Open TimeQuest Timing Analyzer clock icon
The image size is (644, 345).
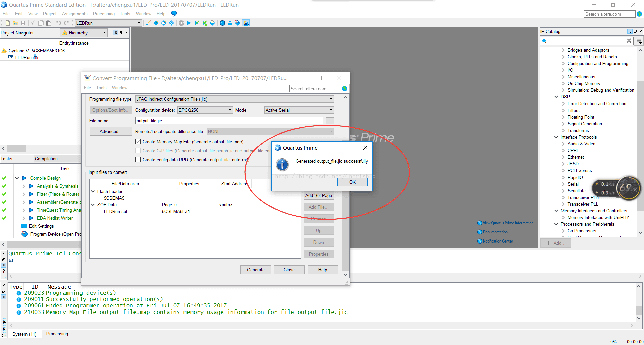point(222,23)
